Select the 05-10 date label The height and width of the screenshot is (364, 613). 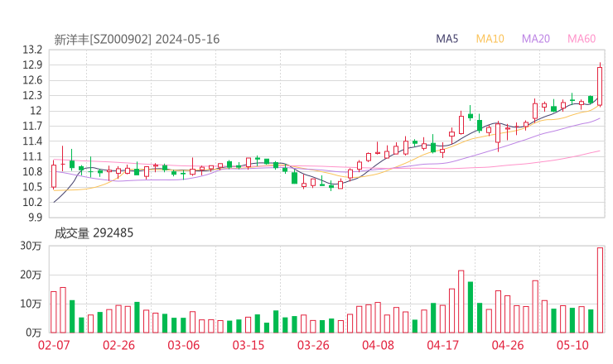(572, 345)
